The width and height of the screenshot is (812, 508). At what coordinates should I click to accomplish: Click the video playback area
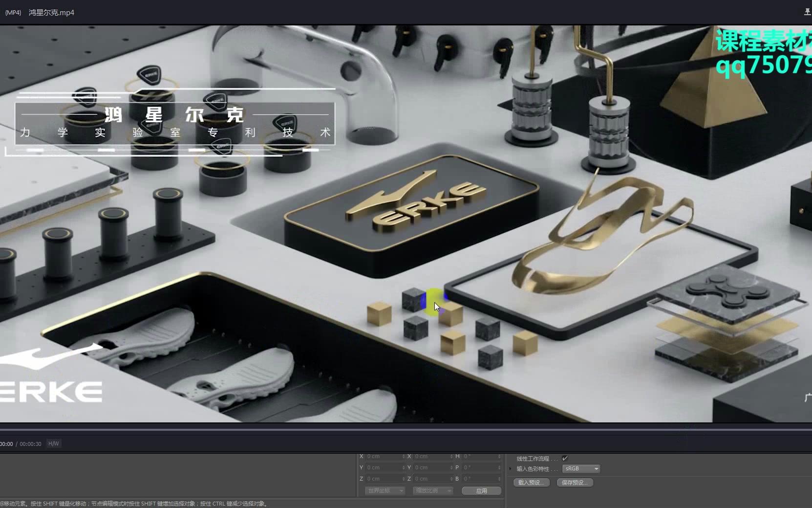406,223
